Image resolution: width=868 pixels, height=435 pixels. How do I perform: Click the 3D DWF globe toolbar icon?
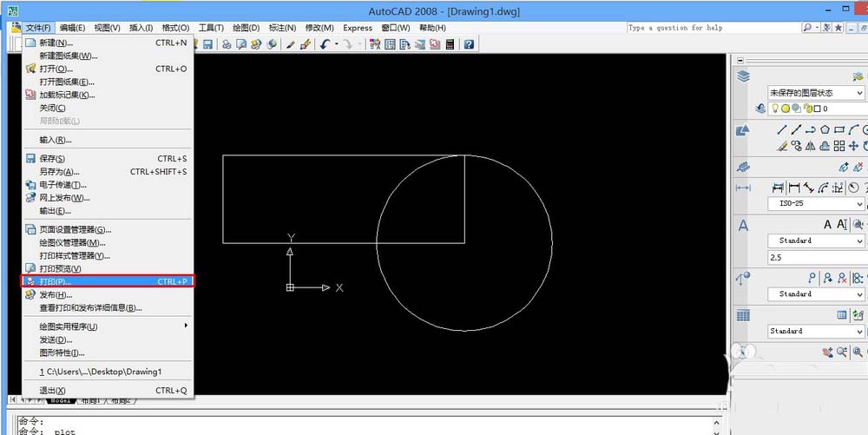(x=271, y=44)
